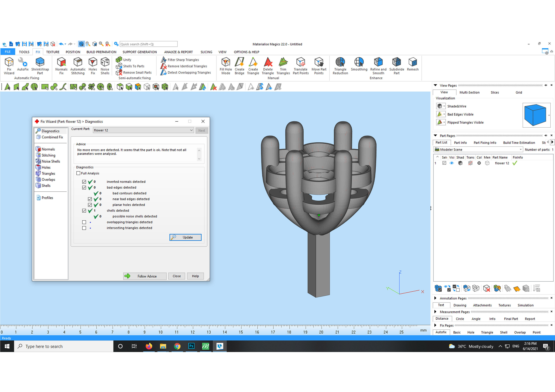This screenshot has width=555, height=392.
Task: Run the AutoFix tool
Action: [23, 62]
